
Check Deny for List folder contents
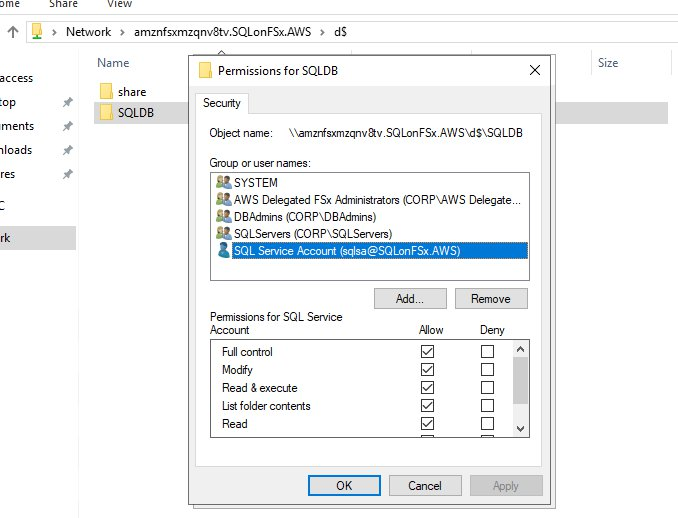[487, 406]
